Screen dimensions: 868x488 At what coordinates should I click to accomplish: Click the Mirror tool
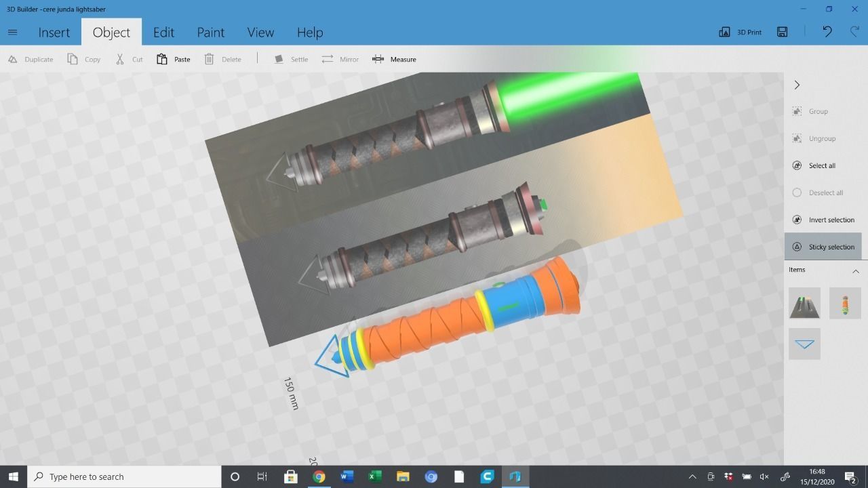point(340,59)
